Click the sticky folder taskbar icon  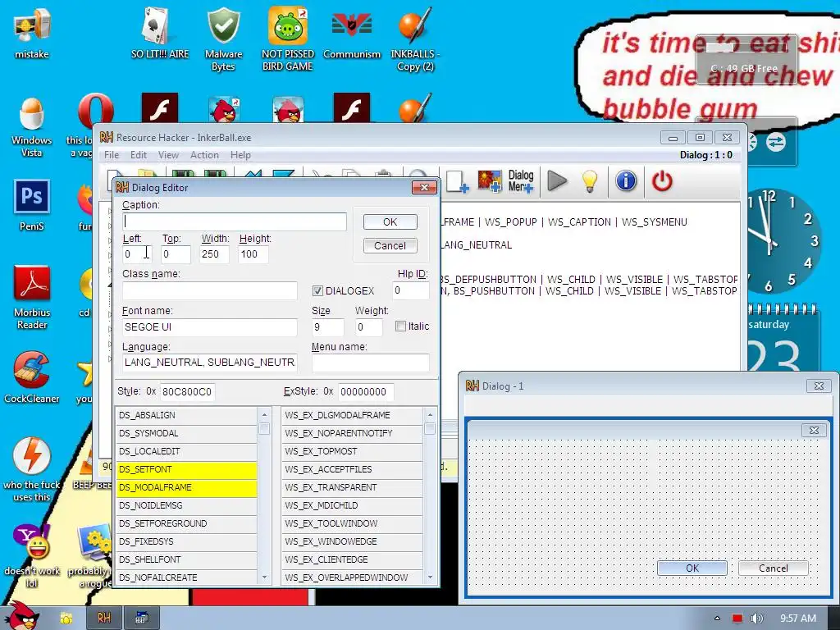coord(66,618)
